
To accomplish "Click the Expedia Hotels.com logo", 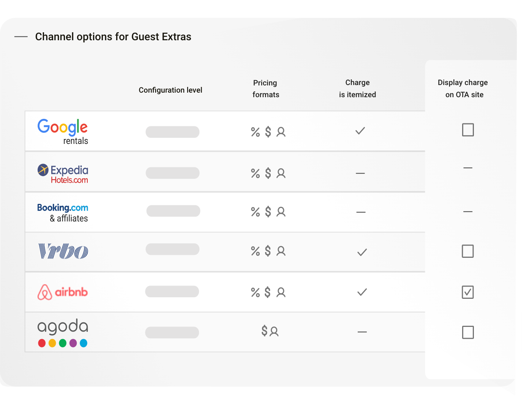I will [63, 174].
